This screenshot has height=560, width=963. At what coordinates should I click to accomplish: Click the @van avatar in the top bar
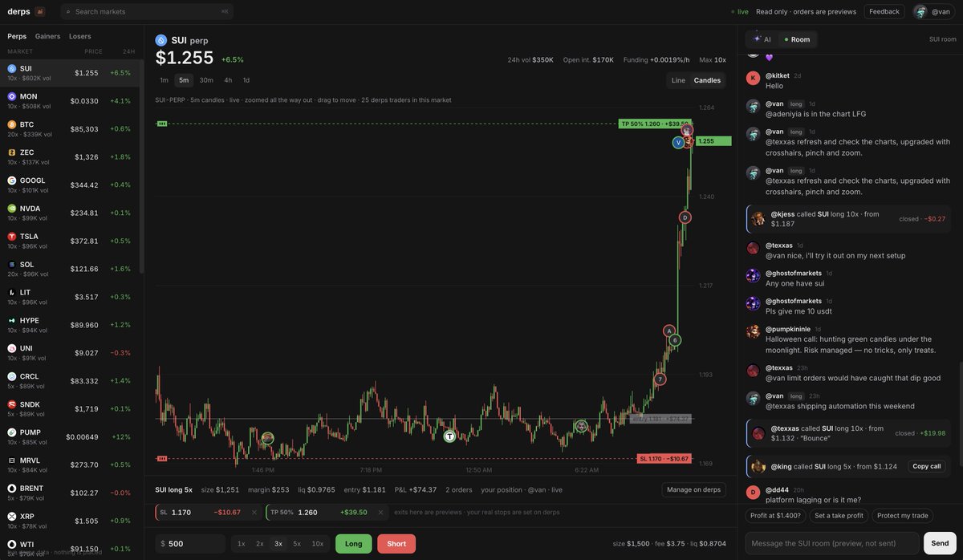pyautogui.click(x=920, y=11)
